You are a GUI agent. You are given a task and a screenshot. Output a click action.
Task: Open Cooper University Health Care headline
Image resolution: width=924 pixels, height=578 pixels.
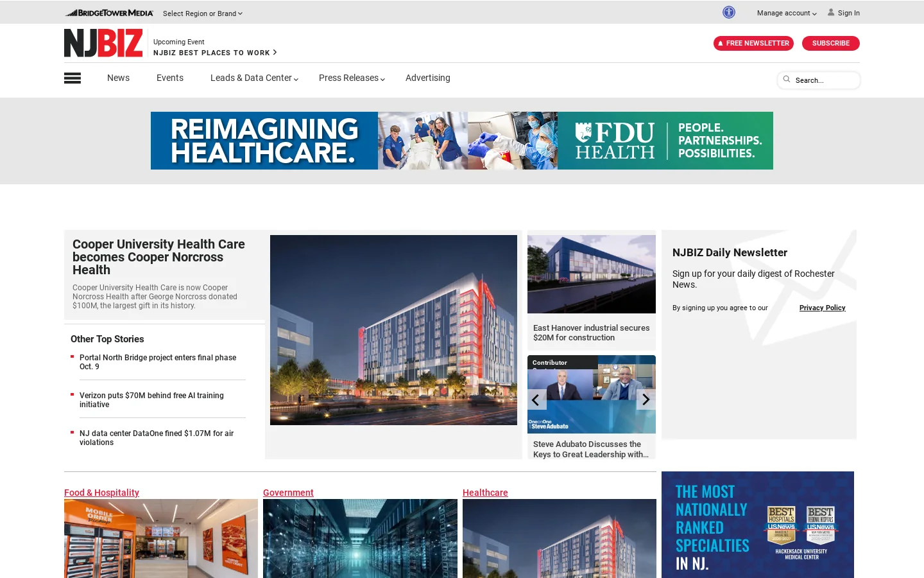pos(158,257)
